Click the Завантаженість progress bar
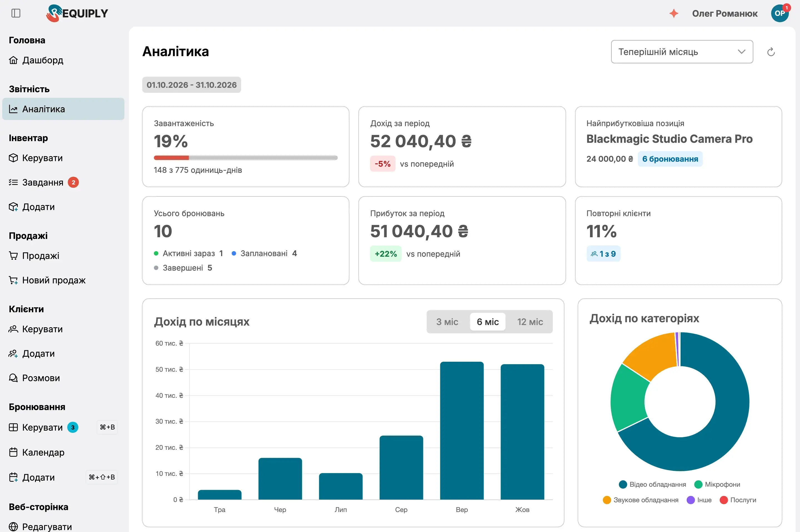800x532 pixels. tap(246, 158)
